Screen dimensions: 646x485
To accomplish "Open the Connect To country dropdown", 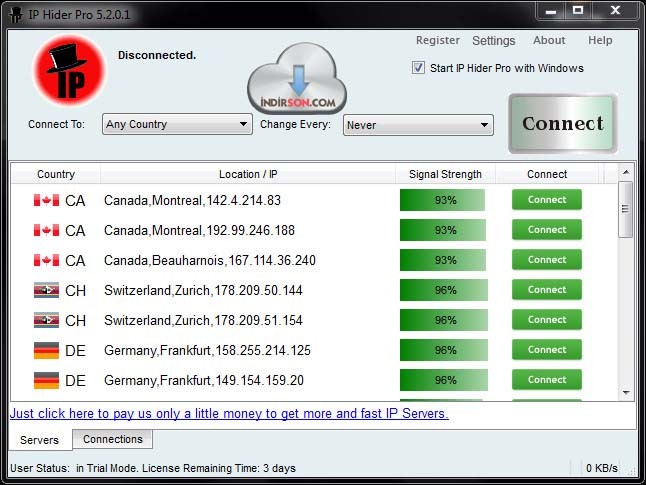I will [x=177, y=124].
